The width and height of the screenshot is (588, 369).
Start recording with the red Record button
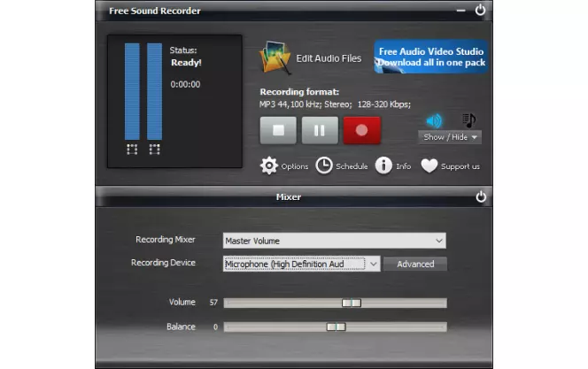(362, 130)
